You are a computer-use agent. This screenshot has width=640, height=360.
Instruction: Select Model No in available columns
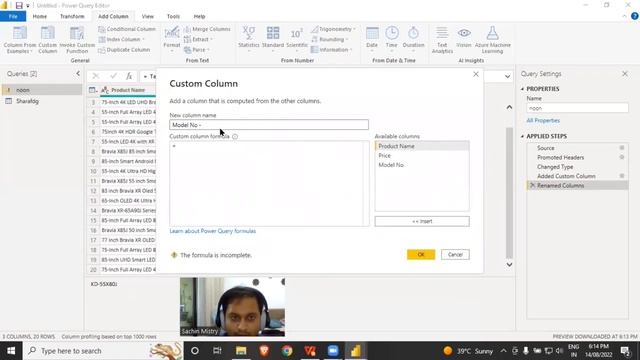[x=422, y=165]
